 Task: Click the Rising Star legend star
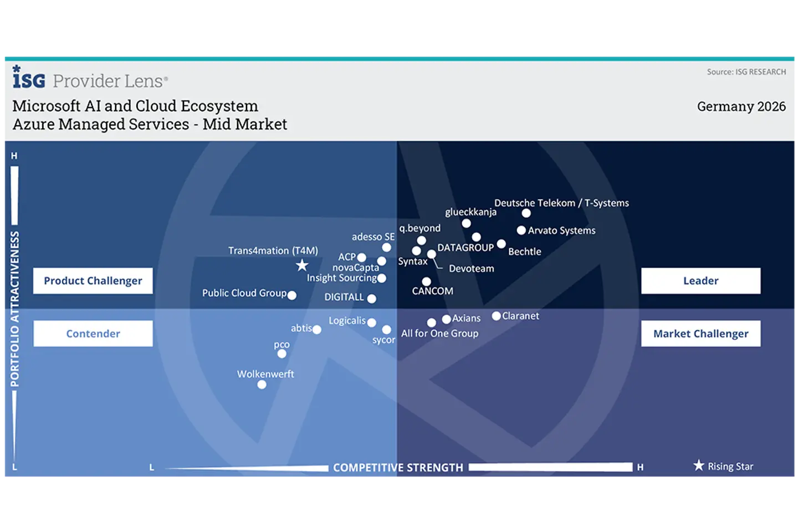pyautogui.click(x=699, y=465)
